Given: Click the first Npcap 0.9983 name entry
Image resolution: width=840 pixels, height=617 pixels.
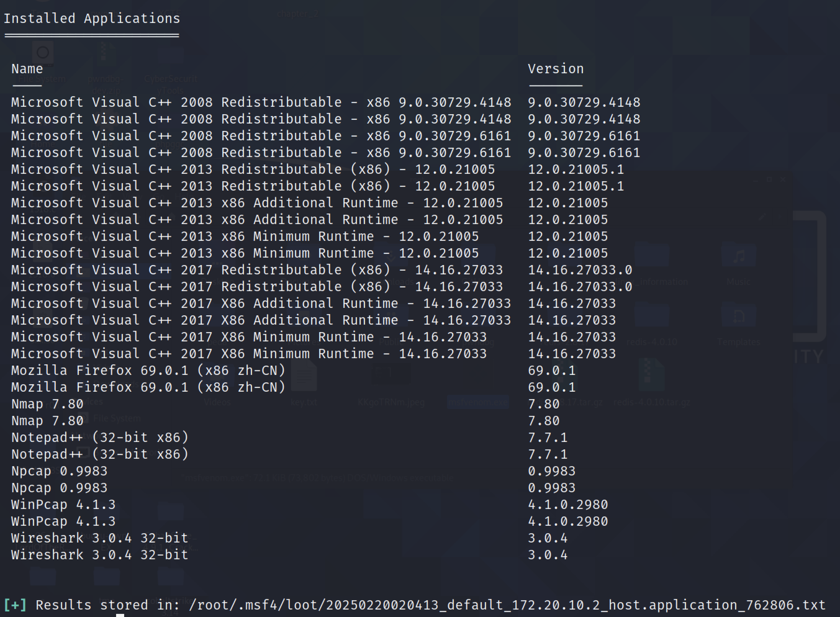Looking at the screenshot, I should pyautogui.click(x=59, y=471).
